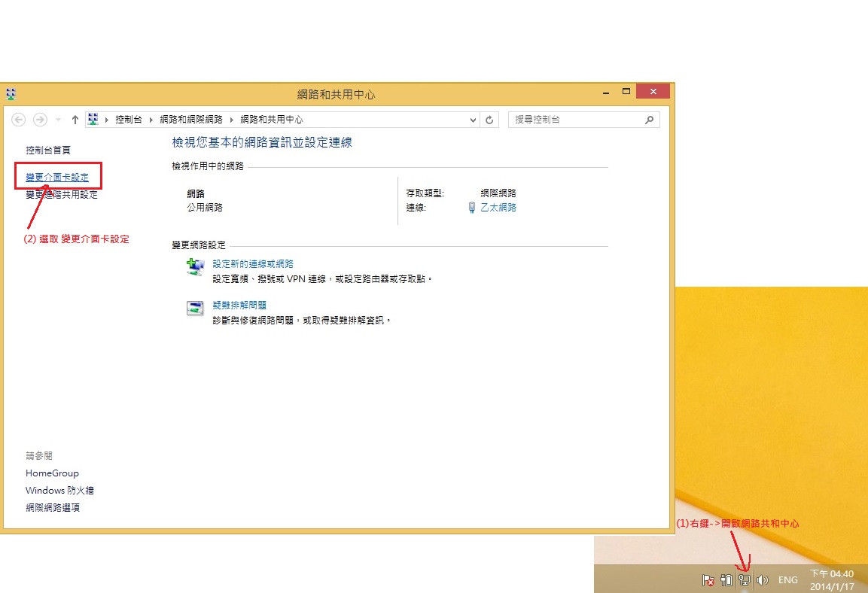
Task: Open 變更介面卡設定 link
Action: 57,178
